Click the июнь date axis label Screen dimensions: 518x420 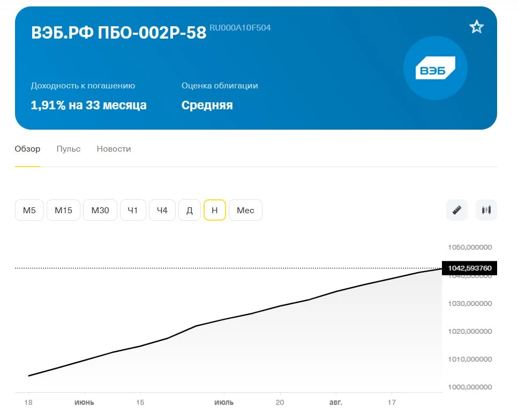click(x=84, y=402)
